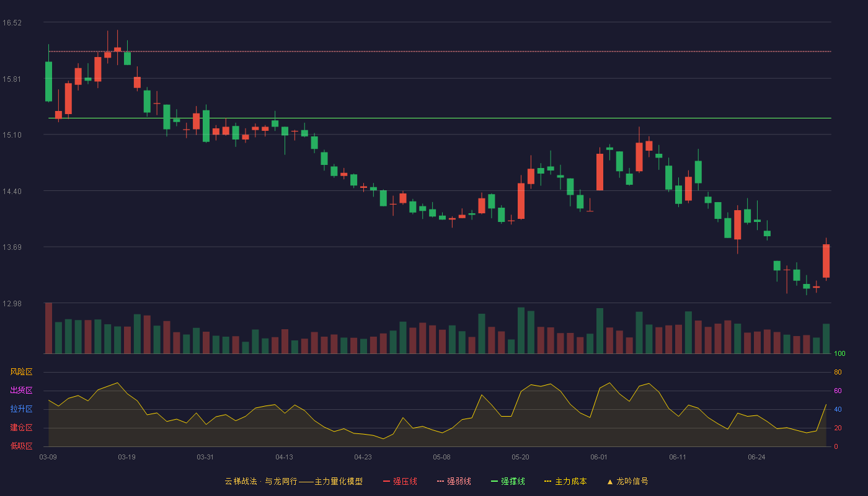Image resolution: width=868 pixels, height=496 pixels.
Task: Click the 14.40 price axis label
Action: tap(12, 192)
